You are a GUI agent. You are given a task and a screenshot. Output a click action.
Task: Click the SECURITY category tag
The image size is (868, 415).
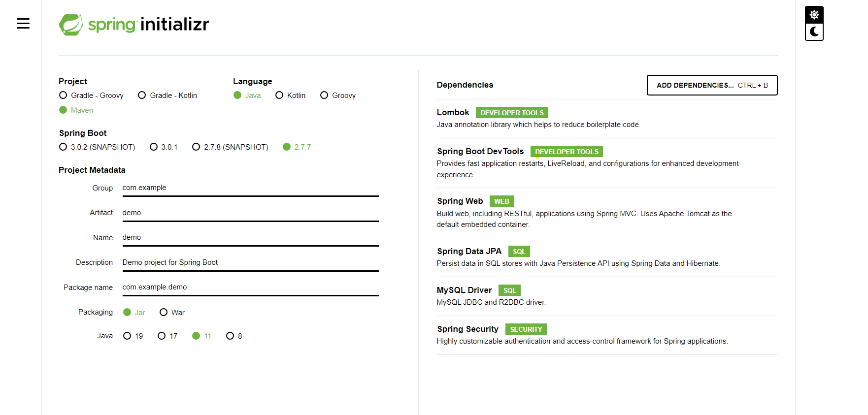click(x=526, y=329)
